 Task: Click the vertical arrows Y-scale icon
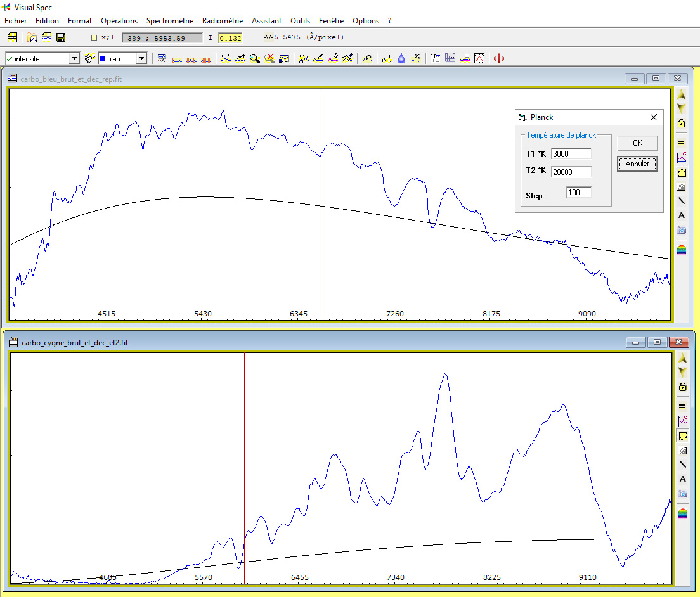tap(240, 58)
